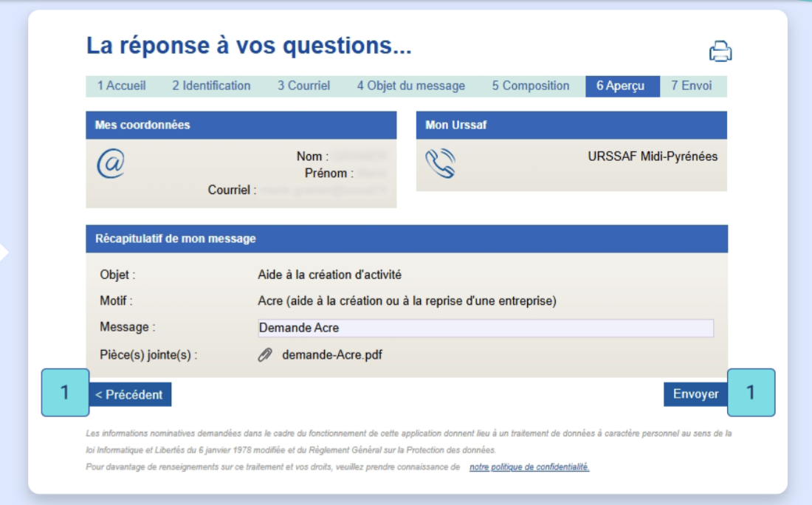Click the Message : label
The height and width of the screenshot is (505, 812).
pyautogui.click(x=128, y=327)
